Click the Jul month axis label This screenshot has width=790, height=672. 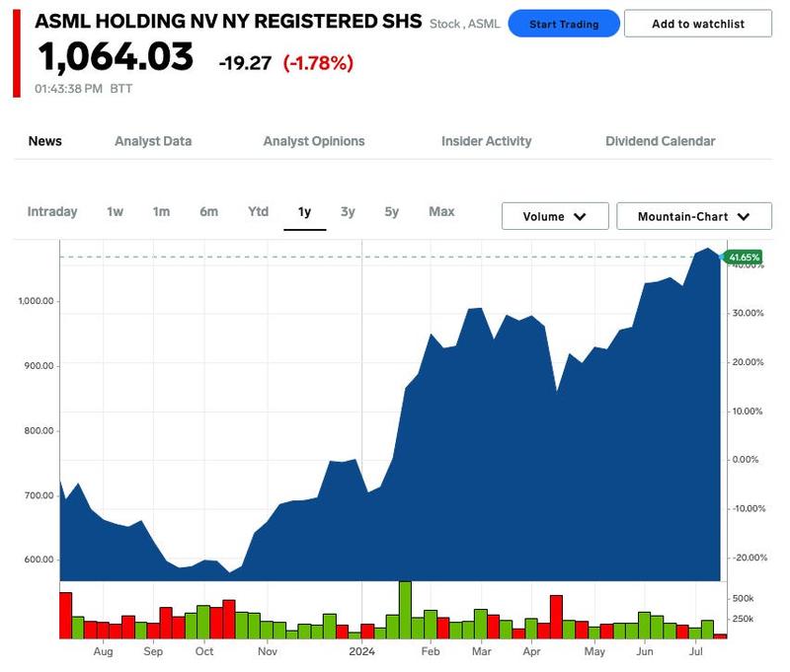(x=696, y=651)
